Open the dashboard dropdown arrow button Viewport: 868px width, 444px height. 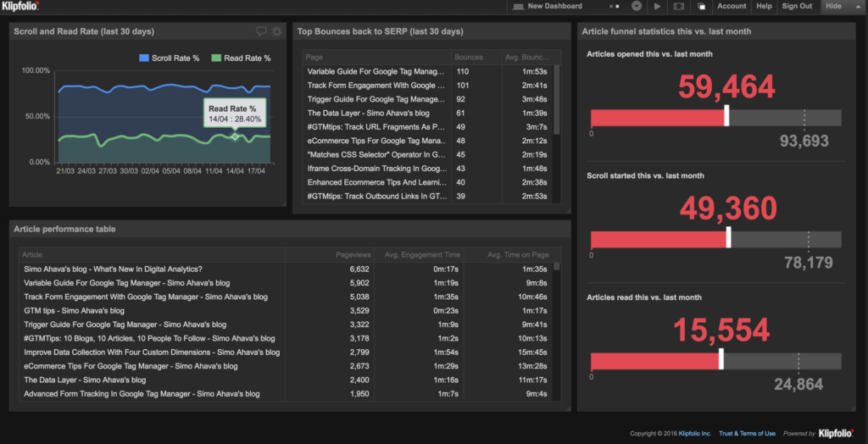(637, 6)
